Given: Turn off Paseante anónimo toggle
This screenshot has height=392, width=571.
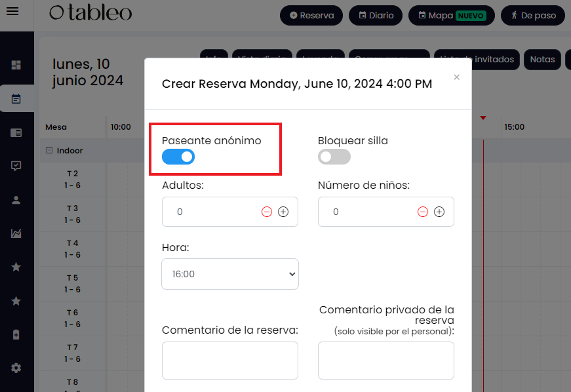Looking at the screenshot, I should pos(178,157).
